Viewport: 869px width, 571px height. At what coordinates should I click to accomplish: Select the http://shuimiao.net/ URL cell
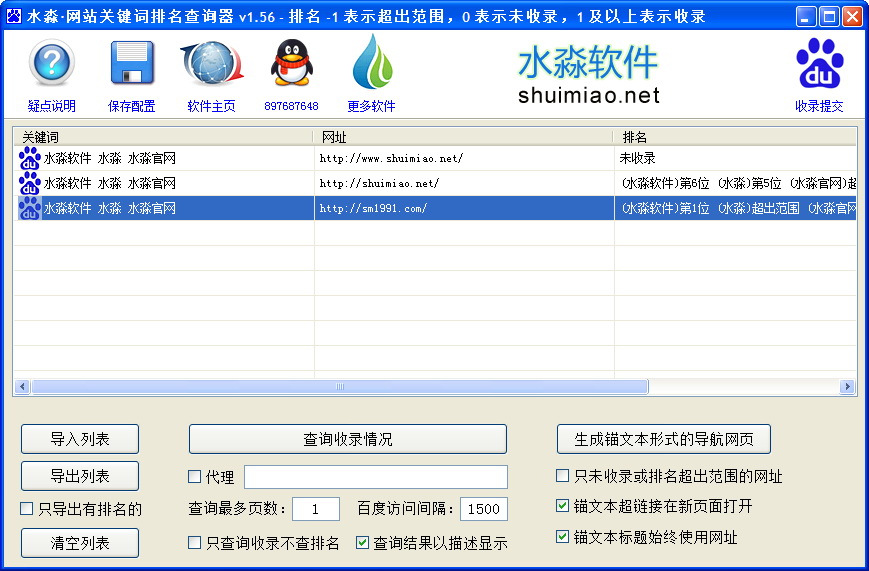(x=464, y=183)
